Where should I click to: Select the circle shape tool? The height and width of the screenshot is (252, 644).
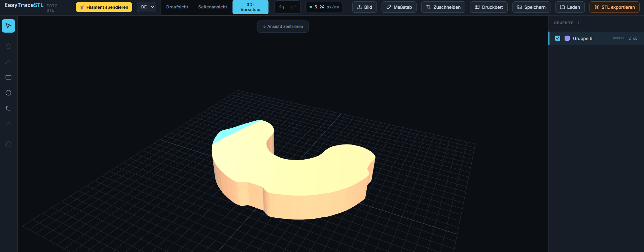click(8, 93)
